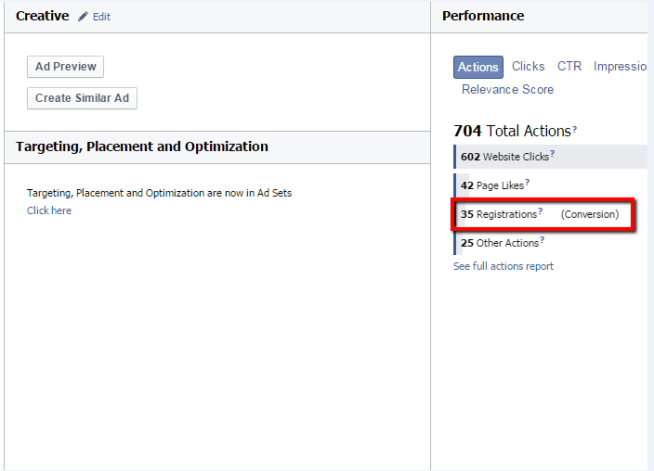This screenshot has height=471, width=654.
Task: Switch to the Impressions tab
Action: click(x=620, y=67)
